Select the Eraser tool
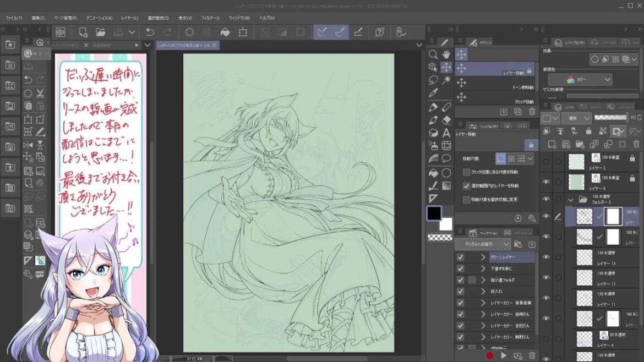Image resolution: width=644 pixels, height=362 pixels. (446, 119)
